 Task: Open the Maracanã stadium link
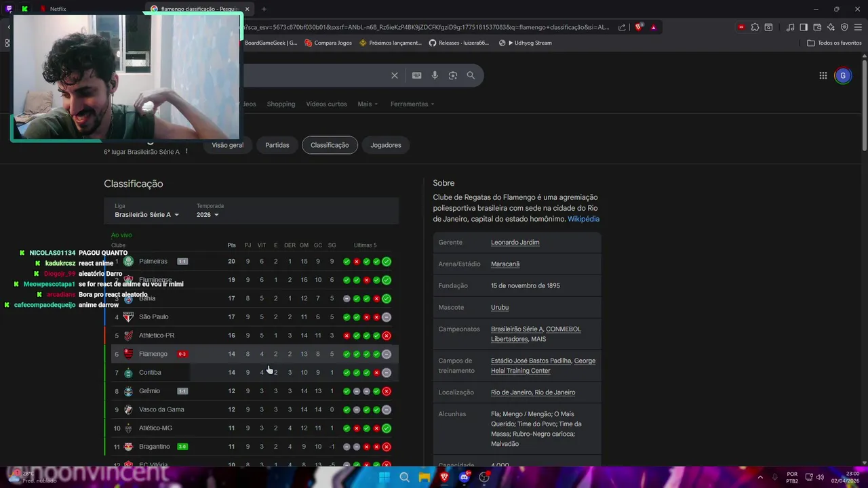click(x=505, y=264)
